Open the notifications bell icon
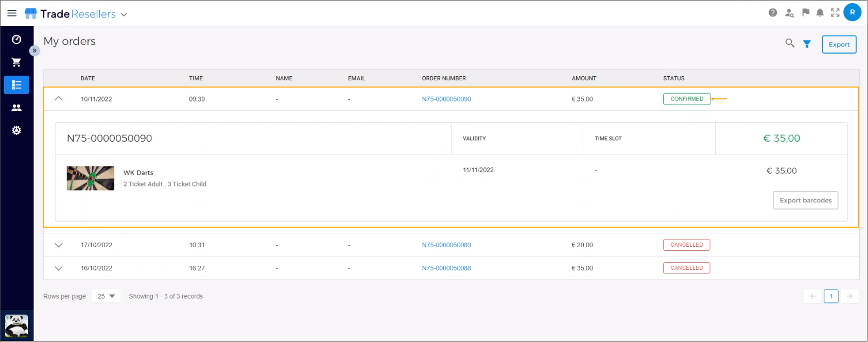868x342 pixels. pyautogui.click(x=820, y=13)
